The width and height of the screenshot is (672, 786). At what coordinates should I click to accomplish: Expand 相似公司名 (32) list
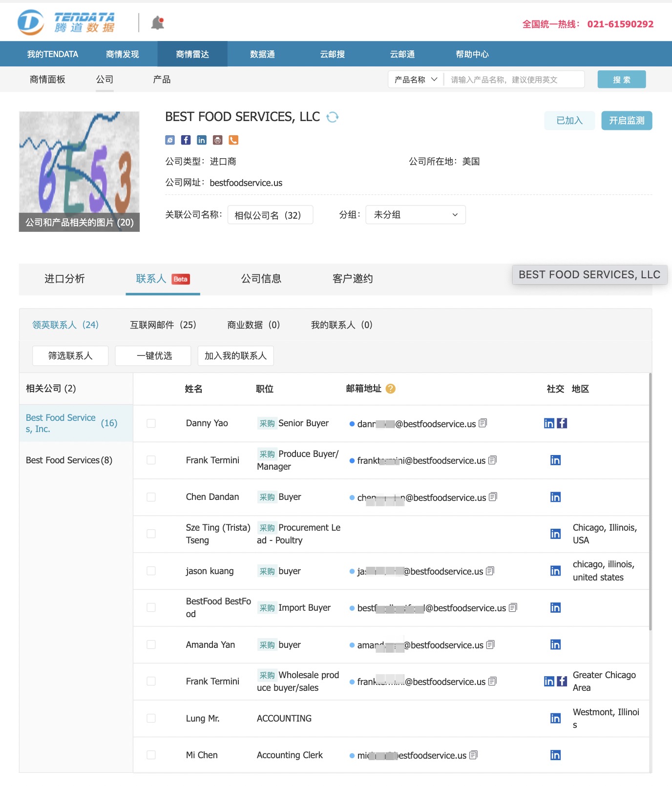(270, 215)
